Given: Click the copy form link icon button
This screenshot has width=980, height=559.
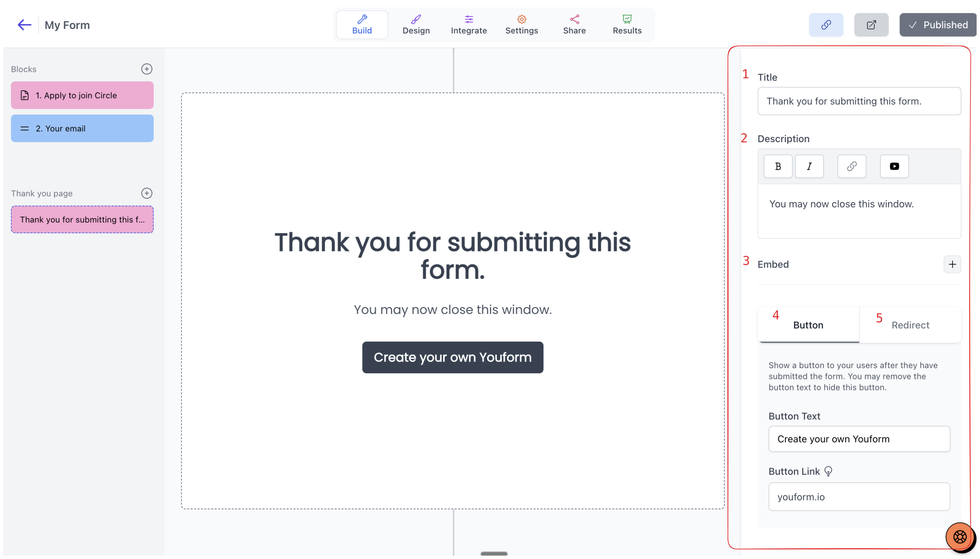Looking at the screenshot, I should point(826,25).
